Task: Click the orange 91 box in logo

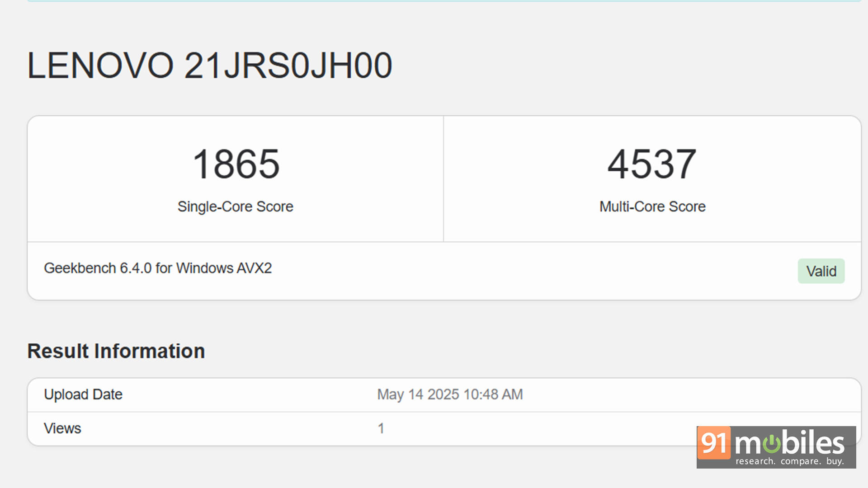Action: (714, 443)
